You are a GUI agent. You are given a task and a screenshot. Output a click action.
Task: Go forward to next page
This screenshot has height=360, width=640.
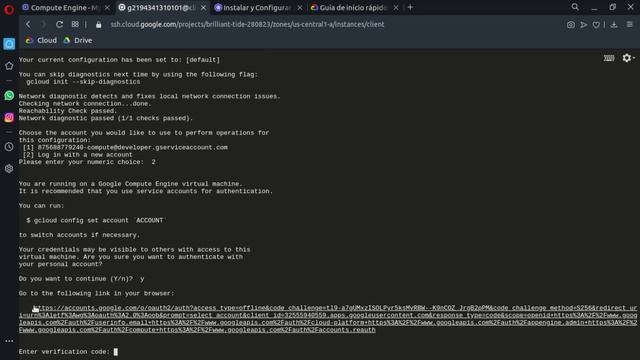coord(44,24)
